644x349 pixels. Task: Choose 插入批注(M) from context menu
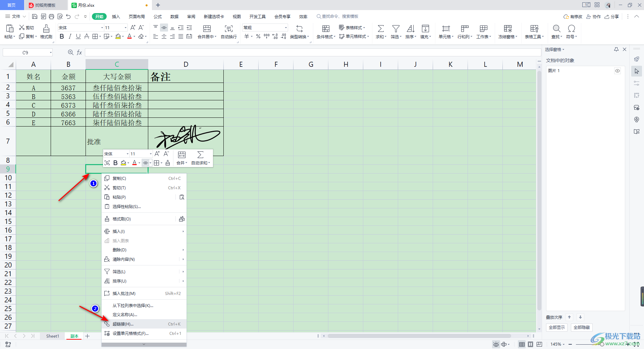tap(144, 293)
